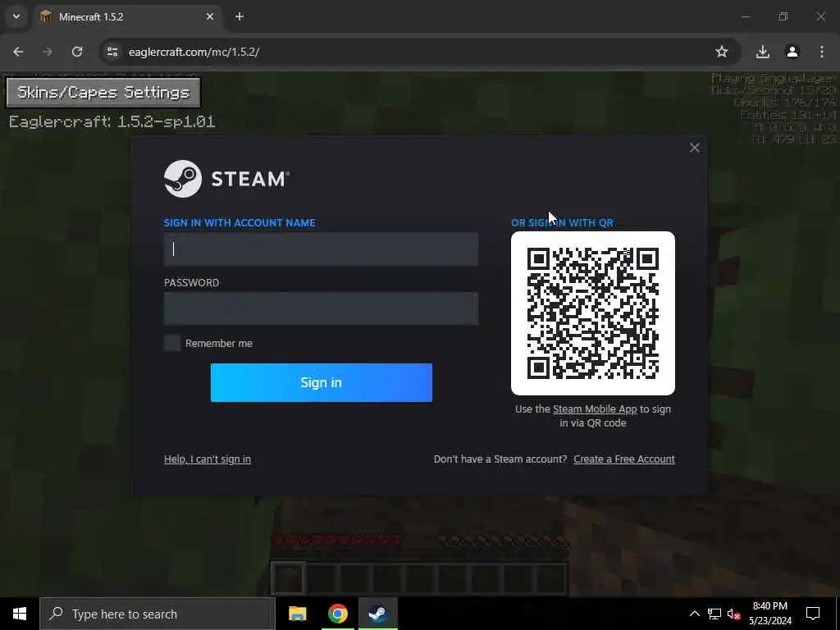Bookmark this page with the star
Screen dimensions: 840x630
tap(722, 52)
